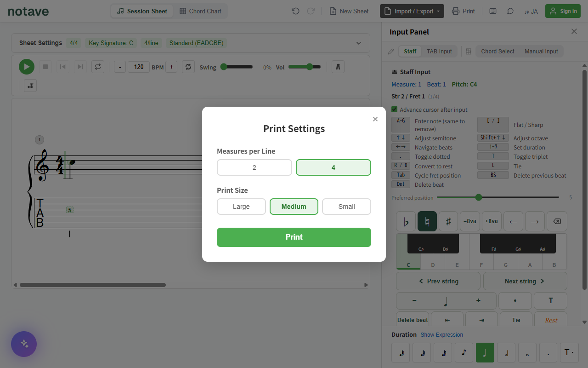
Task: Select whole note duration
Action: [527, 352]
